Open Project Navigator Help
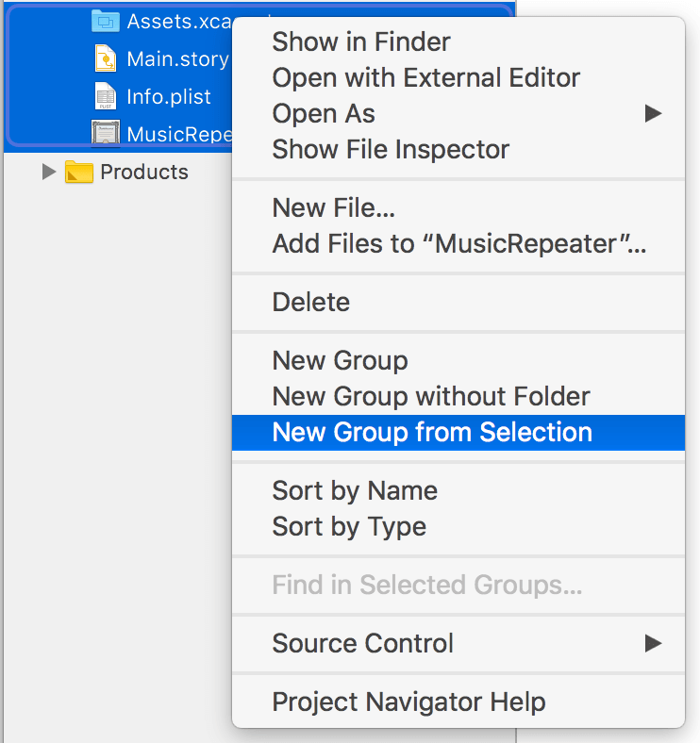This screenshot has height=743, width=700. [x=408, y=702]
